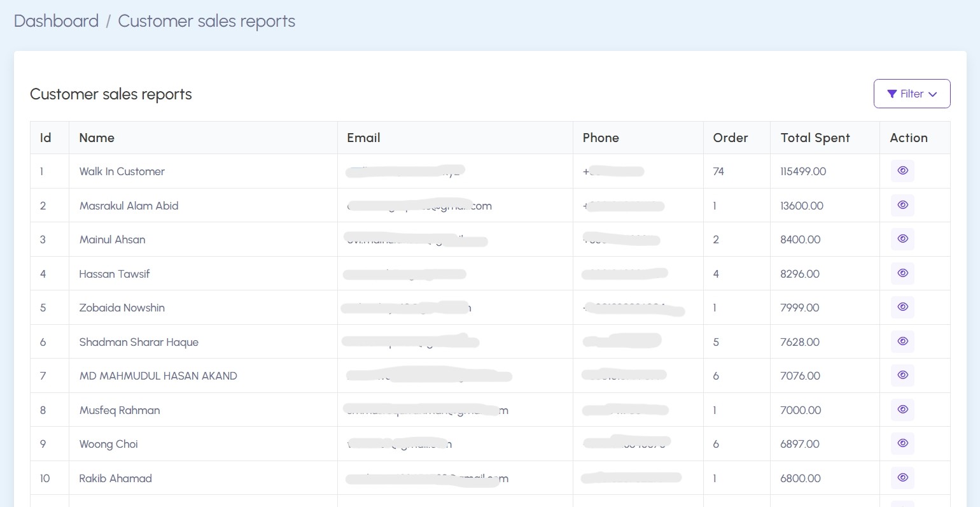Click Customer sales reports breadcrumb
980x507 pixels.
pos(207,21)
